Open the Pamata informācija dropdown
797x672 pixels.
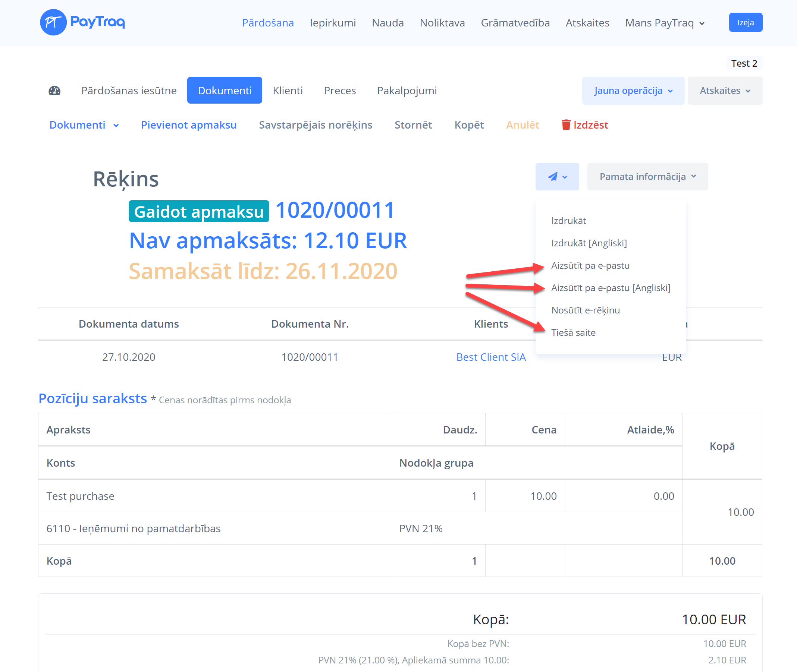click(647, 177)
